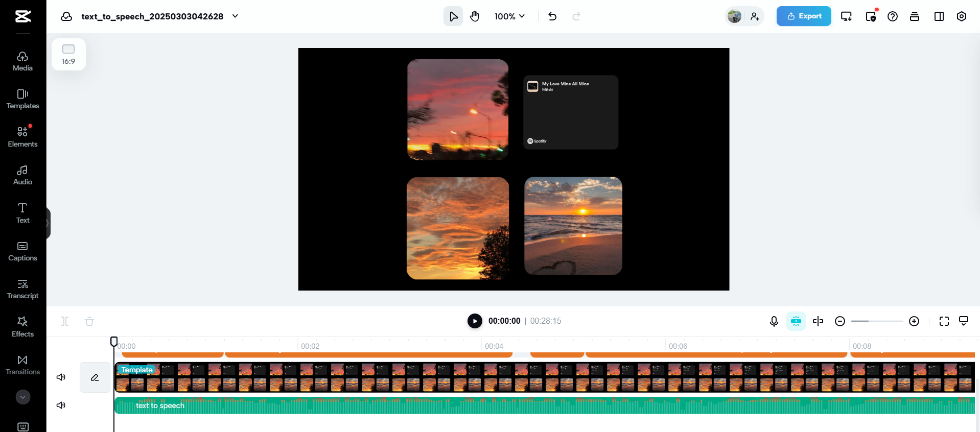Open the notifications icon with red dot
Viewport: 980px width, 432px height.
pos(871,16)
